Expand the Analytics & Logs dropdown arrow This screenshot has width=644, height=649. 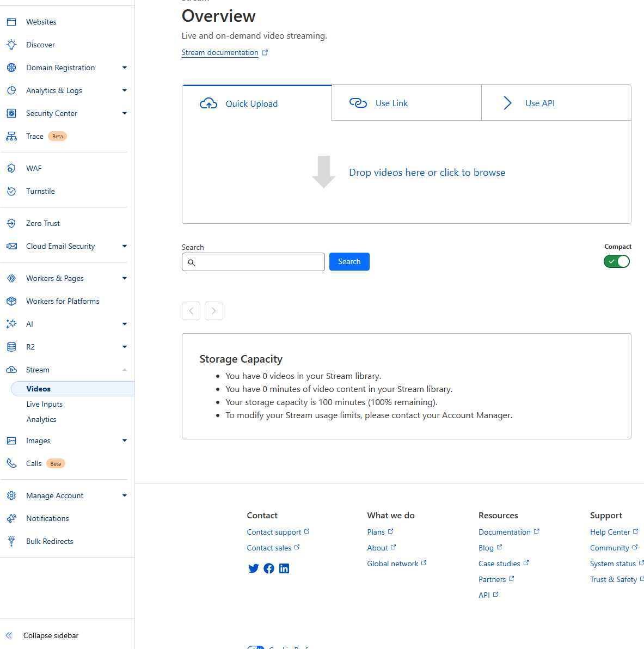click(125, 90)
